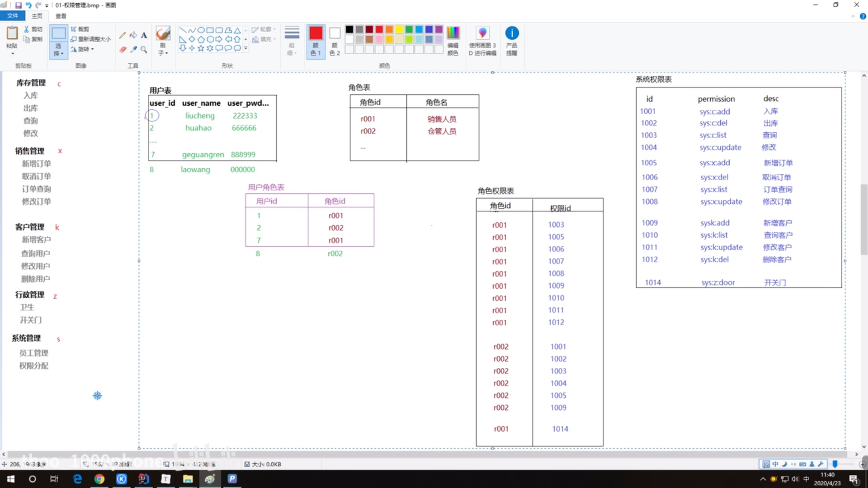Select the Eraser tool
868x488 pixels.
tap(122, 50)
